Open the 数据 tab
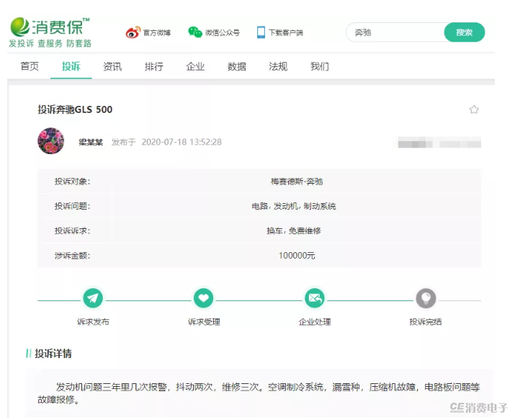515x420 pixels. pos(236,66)
